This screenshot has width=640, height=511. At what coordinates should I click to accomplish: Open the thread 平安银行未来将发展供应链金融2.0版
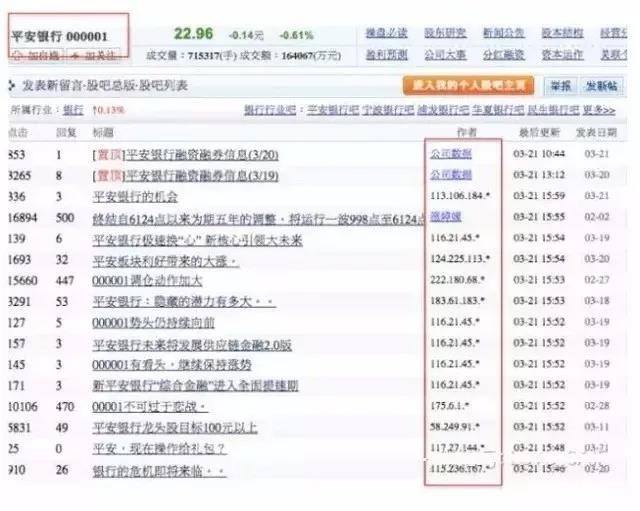point(192,344)
